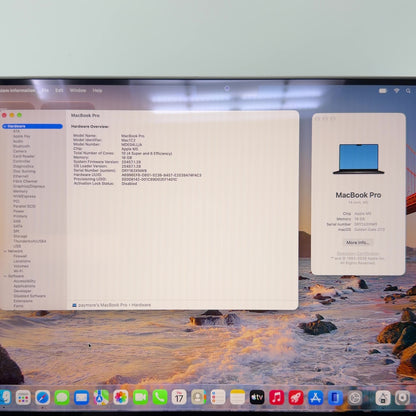Open Spotlight search magnifier in menu bar

point(408,91)
